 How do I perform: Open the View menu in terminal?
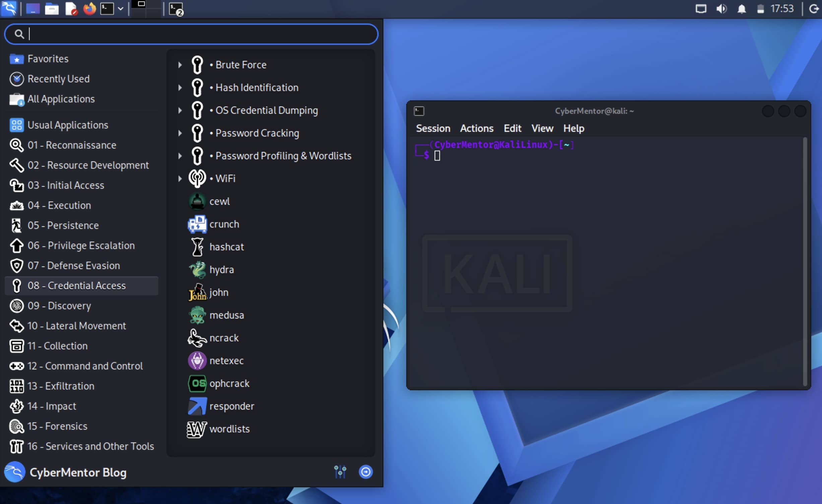coord(542,129)
